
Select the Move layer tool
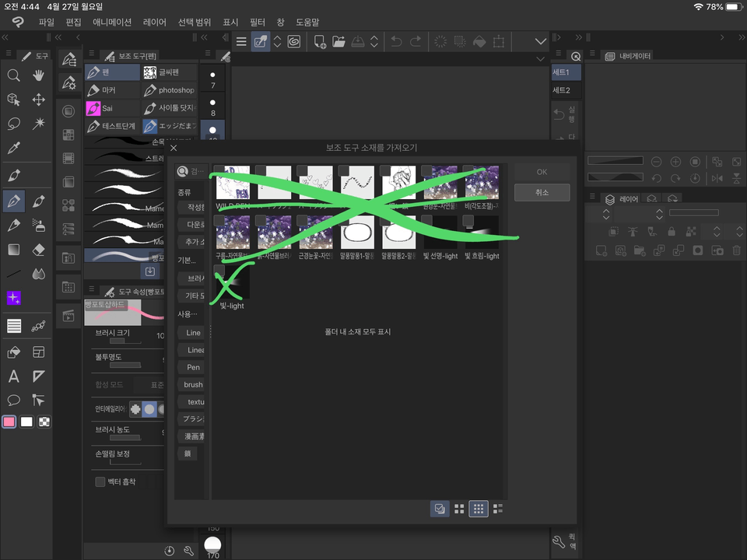[x=39, y=100]
